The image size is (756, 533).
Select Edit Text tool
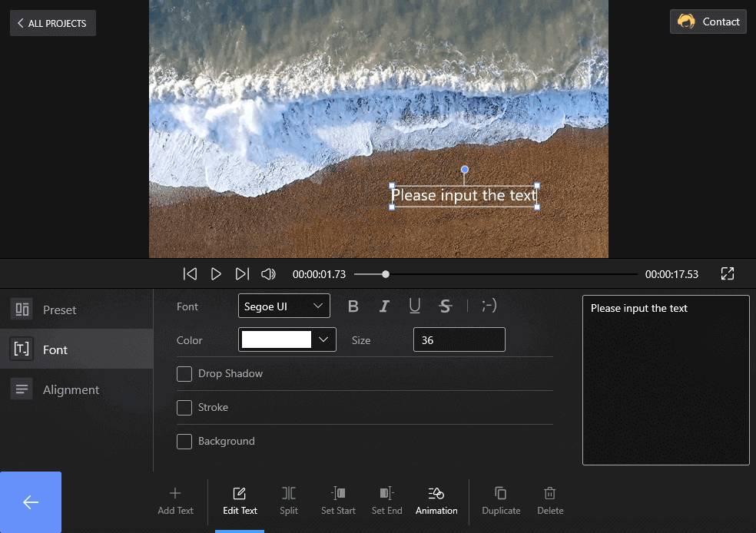click(x=240, y=502)
